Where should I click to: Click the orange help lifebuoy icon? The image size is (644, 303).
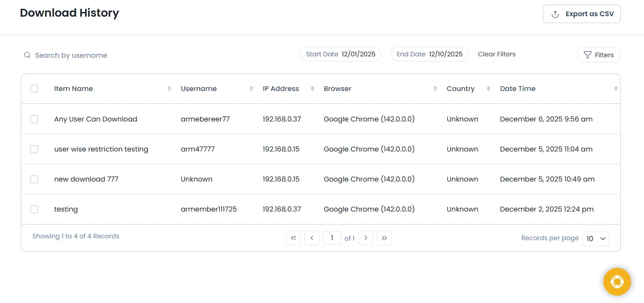tap(617, 282)
